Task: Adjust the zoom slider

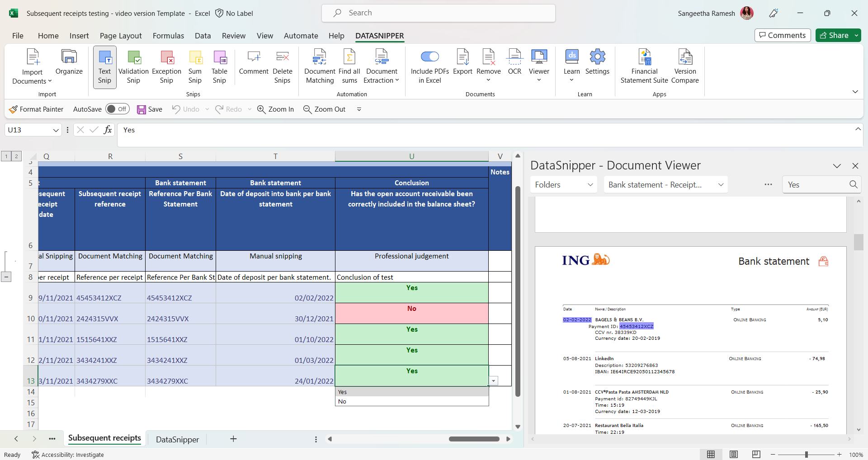Action: coord(806,455)
